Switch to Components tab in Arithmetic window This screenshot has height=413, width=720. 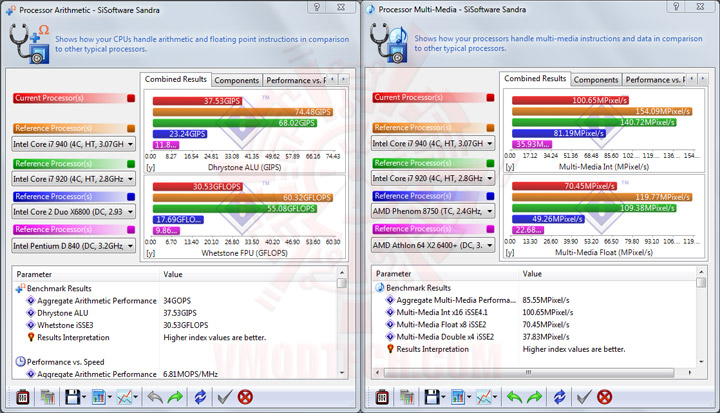point(237,80)
